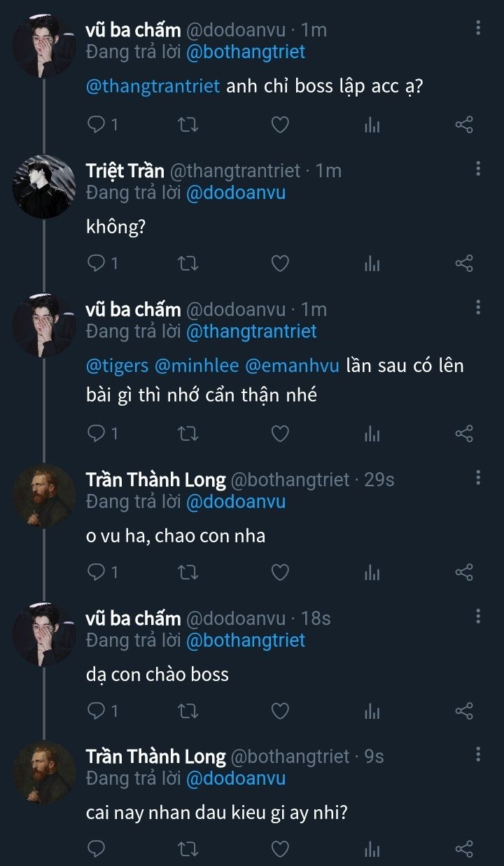View analytics of "o vu ha, chao con nha"
Viewport: 504px width, 866px height.
(x=372, y=572)
